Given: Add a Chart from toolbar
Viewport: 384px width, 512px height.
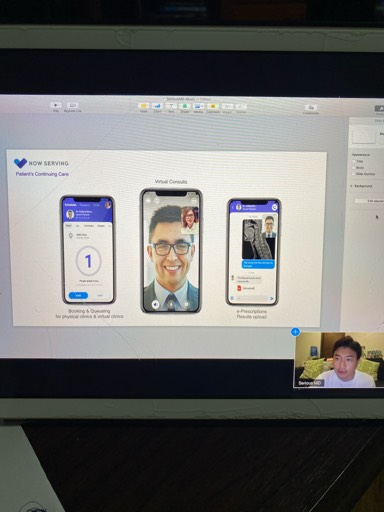Looking at the screenshot, I should (x=157, y=106).
